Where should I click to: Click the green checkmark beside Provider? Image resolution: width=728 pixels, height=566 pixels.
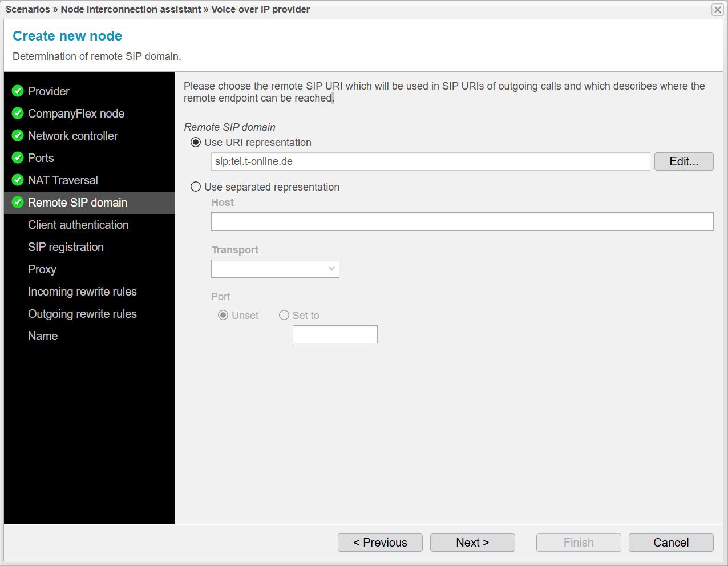[18, 91]
